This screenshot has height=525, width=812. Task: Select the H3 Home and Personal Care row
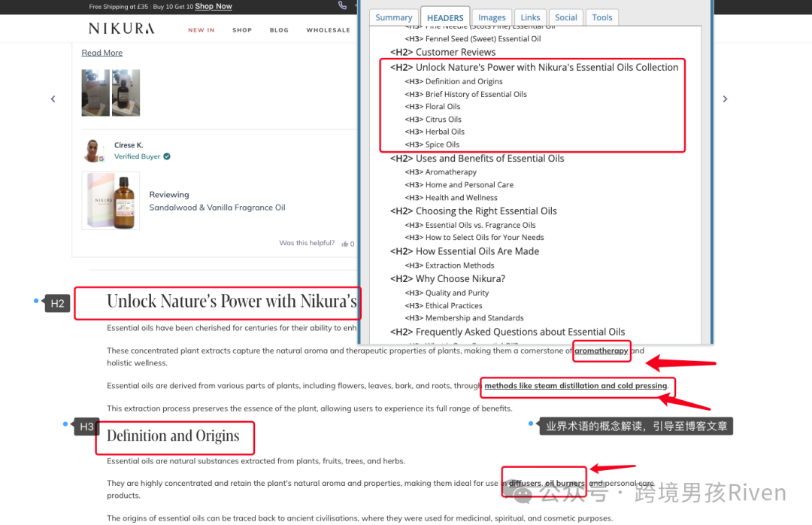coord(459,185)
